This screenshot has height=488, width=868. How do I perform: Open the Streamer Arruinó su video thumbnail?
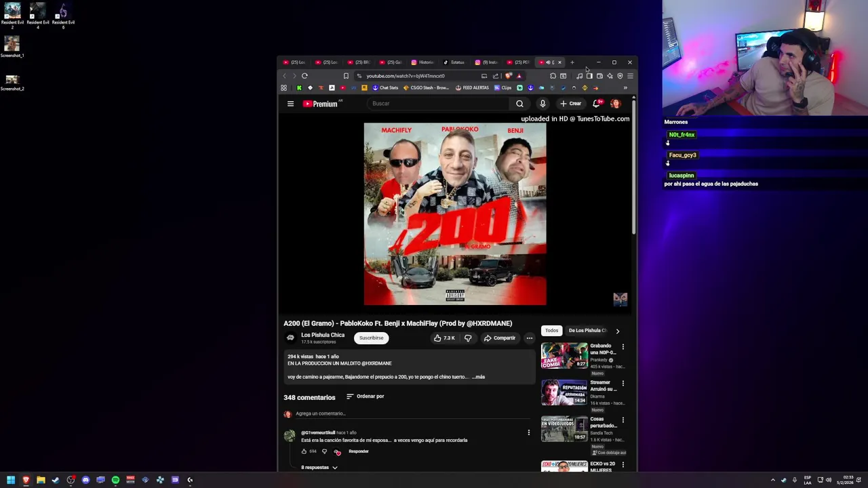pos(564,392)
